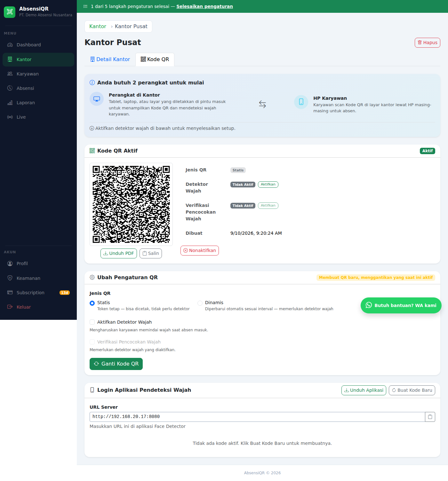This screenshot has height=481, width=448.
Task: Click the Statis badge next to Jenis QR
Action: tap(238, 170)
